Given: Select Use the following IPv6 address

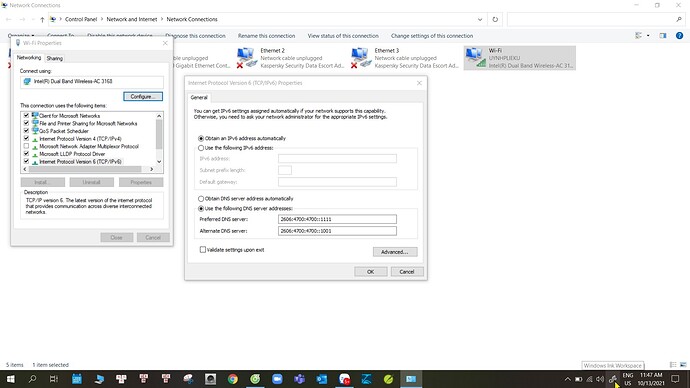Looking at the screenshot, I should [x=201, y=148].
